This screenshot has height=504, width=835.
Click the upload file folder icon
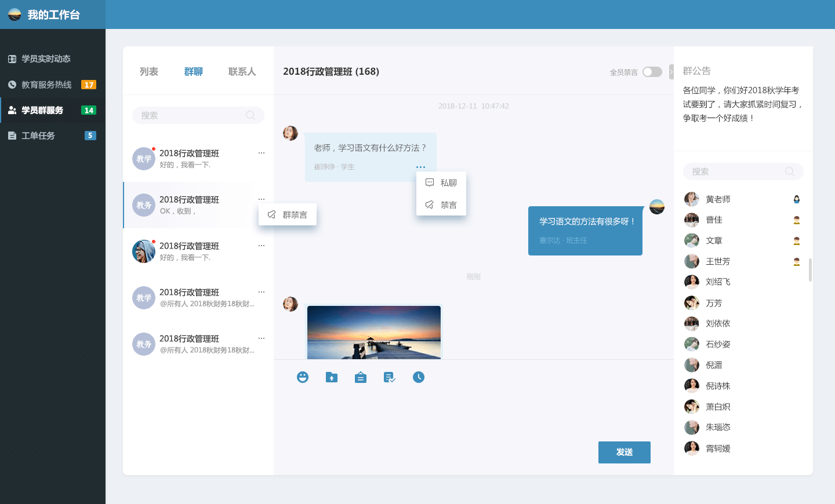(332, 377)
